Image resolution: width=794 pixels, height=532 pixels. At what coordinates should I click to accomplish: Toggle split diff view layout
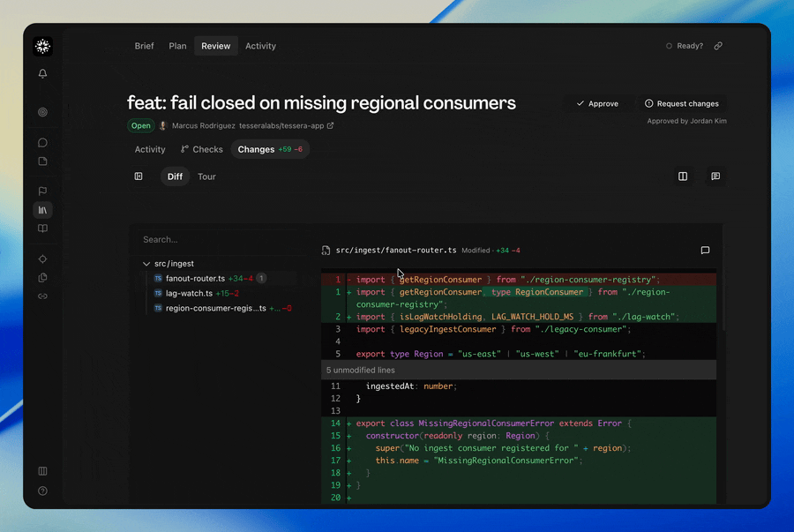tap(683, 176)
